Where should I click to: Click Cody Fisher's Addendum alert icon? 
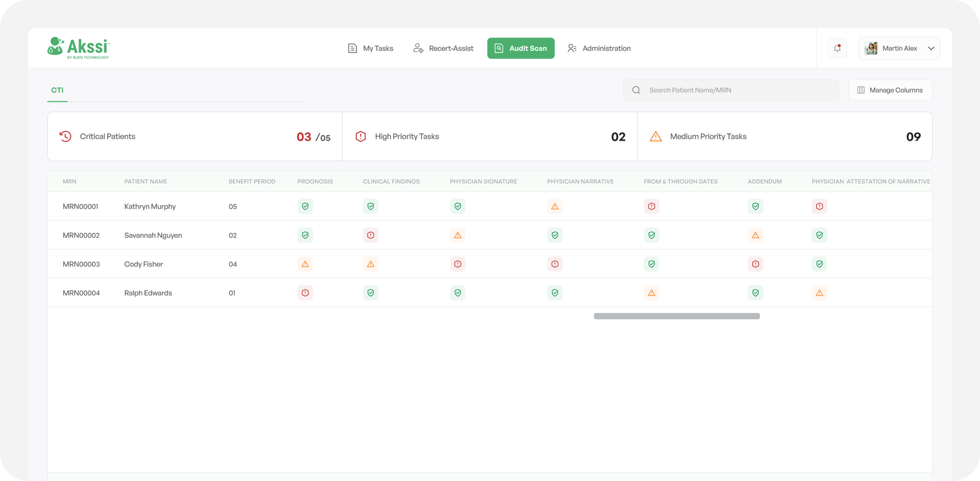point(755,265)
